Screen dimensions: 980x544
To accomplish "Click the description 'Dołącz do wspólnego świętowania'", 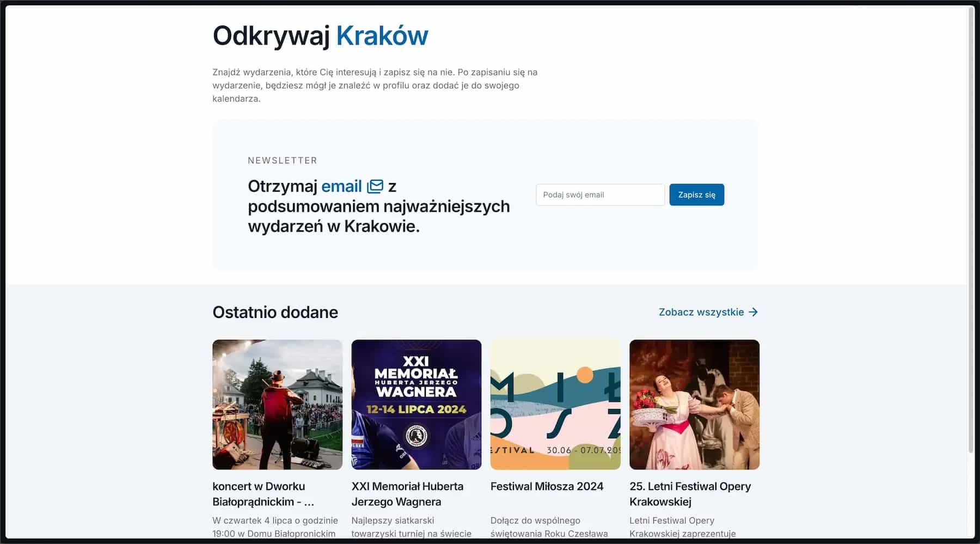I will (549, 527).
